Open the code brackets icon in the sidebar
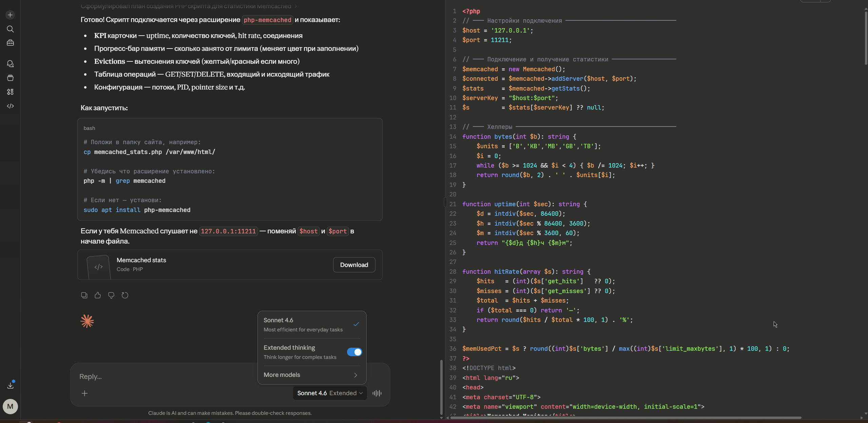This screenshot has width=868, height=423. (x=10, y=106)
